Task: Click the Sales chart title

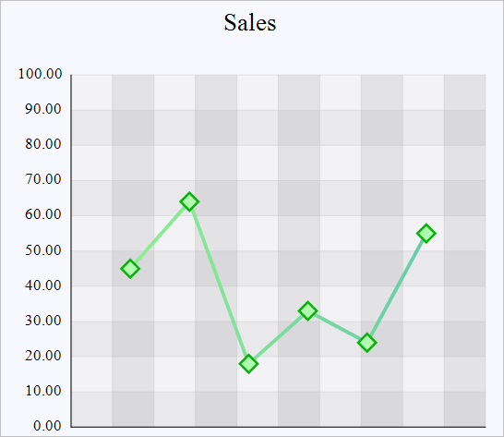Action: point(250,22)
